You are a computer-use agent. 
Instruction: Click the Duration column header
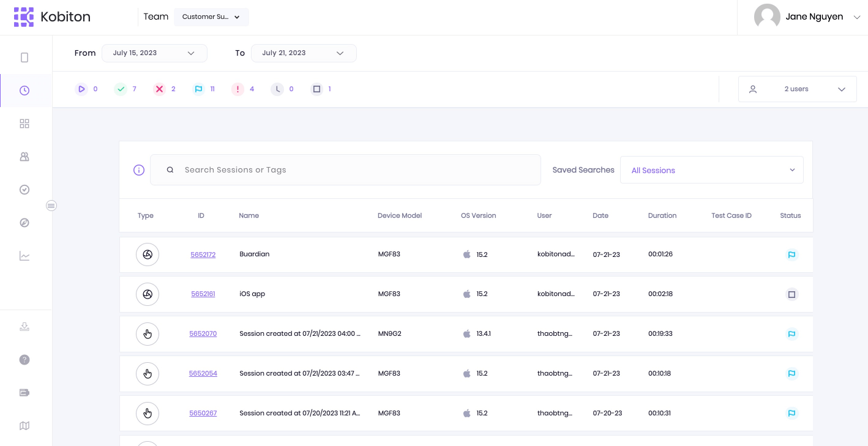coord(662,215)
